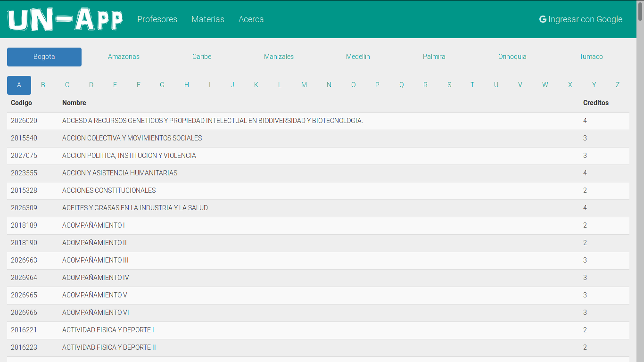Filter subjects by letter T

472,85
